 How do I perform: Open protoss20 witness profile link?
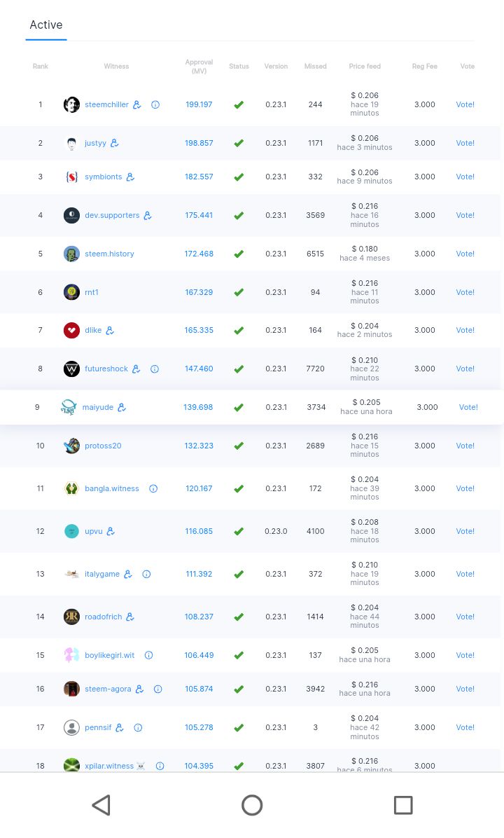tap(103, 446)
